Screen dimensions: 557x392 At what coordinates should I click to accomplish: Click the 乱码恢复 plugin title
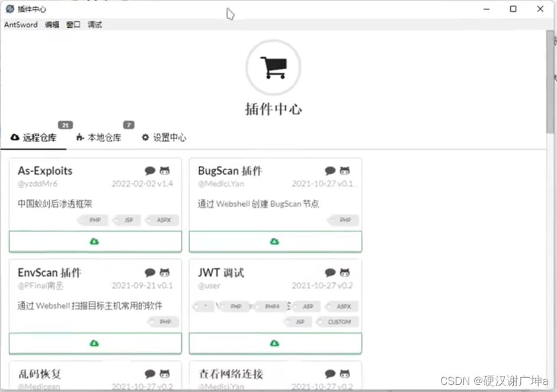[40, 374]
